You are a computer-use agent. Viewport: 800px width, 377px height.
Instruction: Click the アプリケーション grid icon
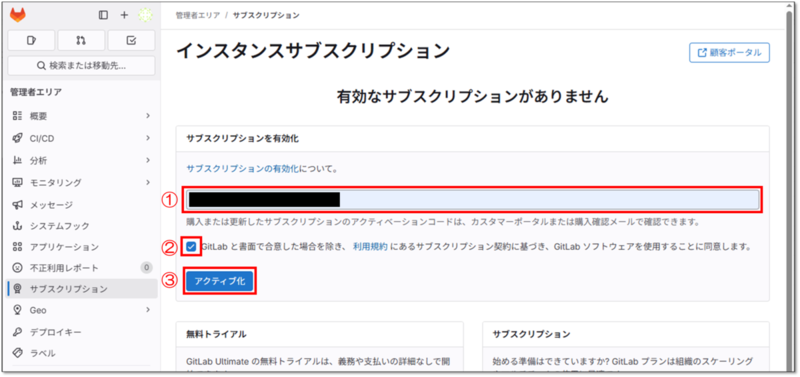[17, 247]
